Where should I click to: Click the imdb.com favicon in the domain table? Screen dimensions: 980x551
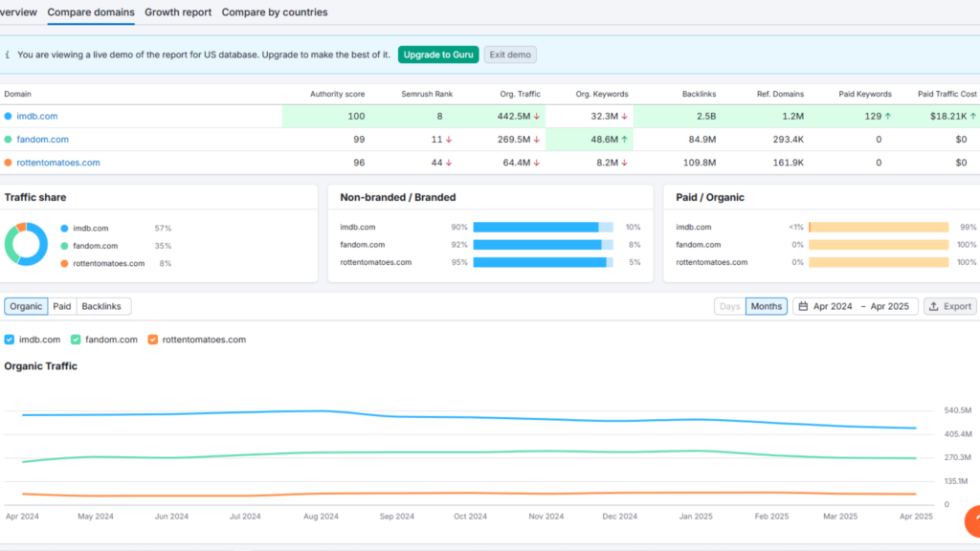pyautogui.click(x=10, y=115)
